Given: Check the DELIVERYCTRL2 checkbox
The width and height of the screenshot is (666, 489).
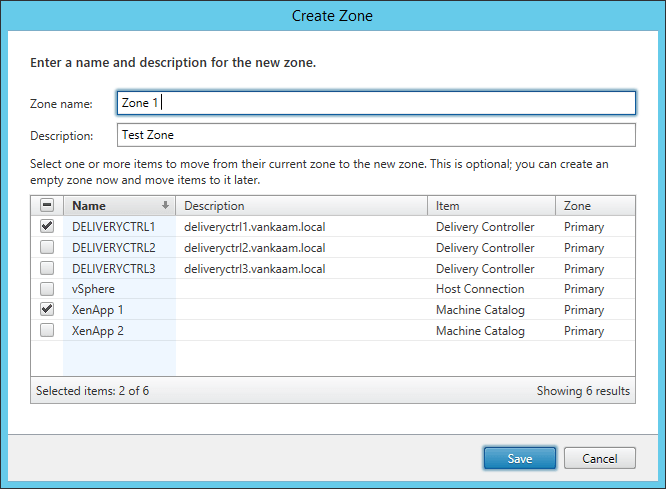Looking at the screenshot, I should (47, 248).
